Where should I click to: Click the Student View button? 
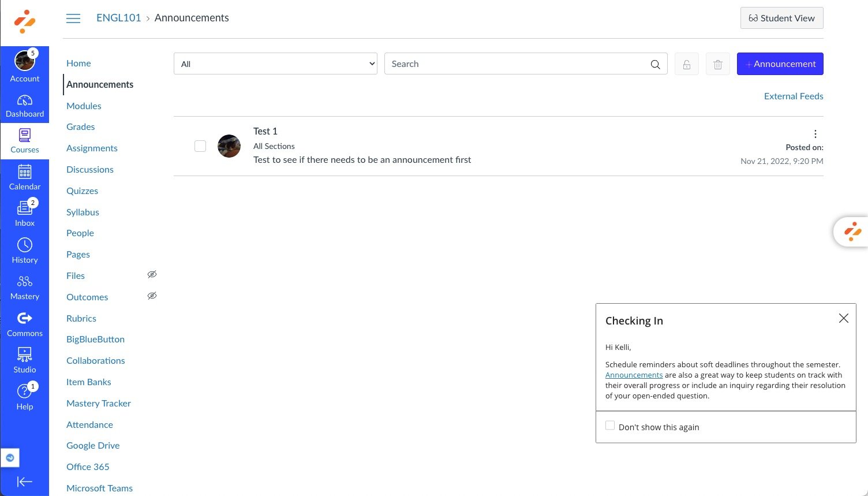coord(782,18)
